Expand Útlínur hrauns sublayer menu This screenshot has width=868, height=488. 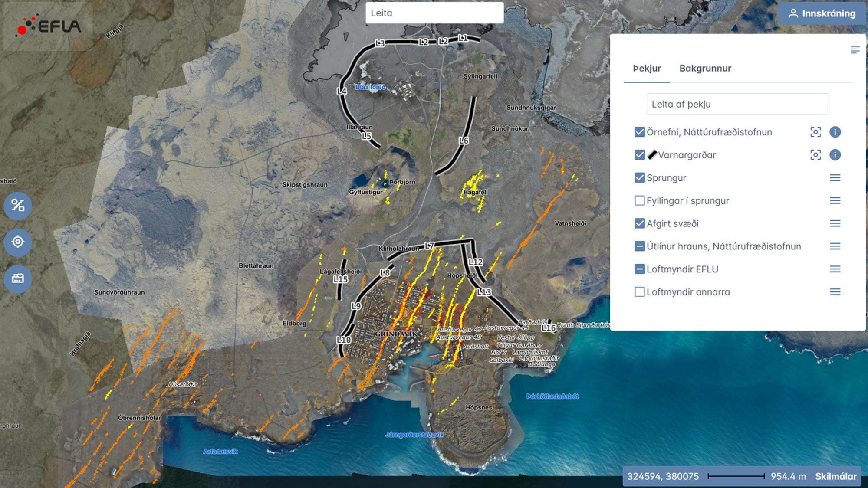pyautogui.click(x=835, y=246)
